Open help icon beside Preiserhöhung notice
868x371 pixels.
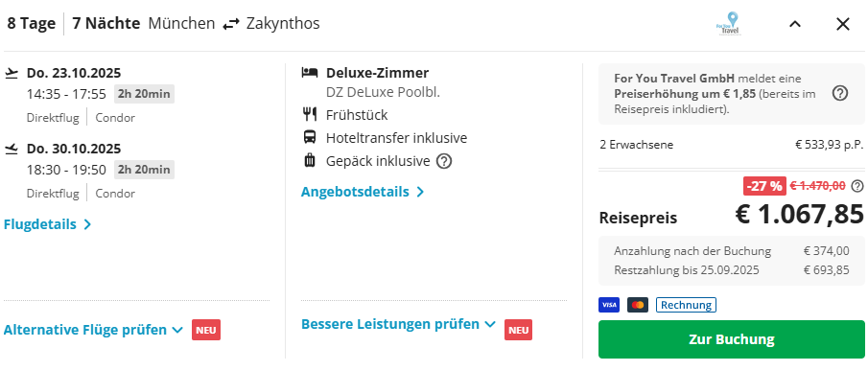click(840, 93)
